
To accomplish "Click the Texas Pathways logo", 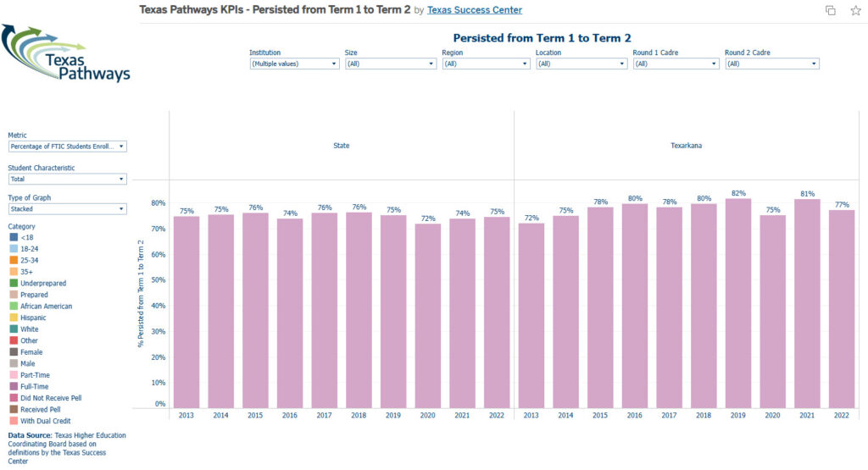I will [66, 53].
